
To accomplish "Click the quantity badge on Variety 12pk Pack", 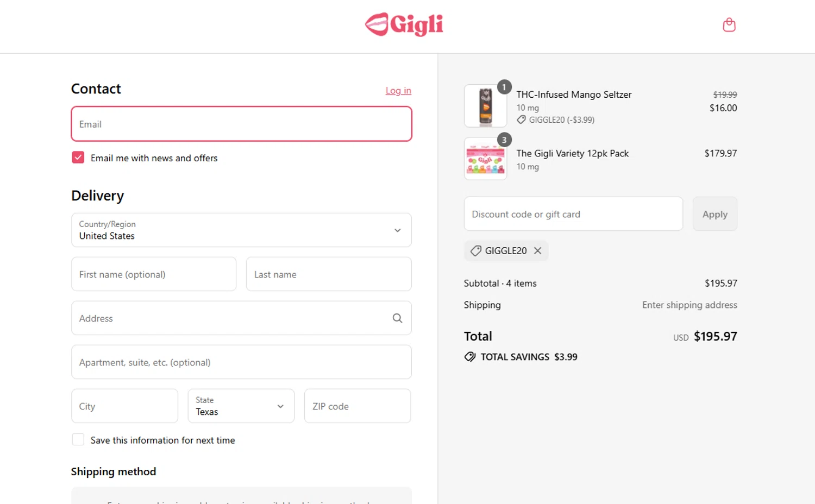I will (504, 140).
